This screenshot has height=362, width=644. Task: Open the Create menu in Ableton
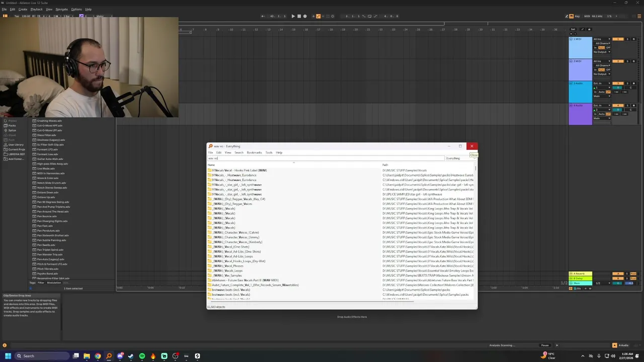[23, 9]
